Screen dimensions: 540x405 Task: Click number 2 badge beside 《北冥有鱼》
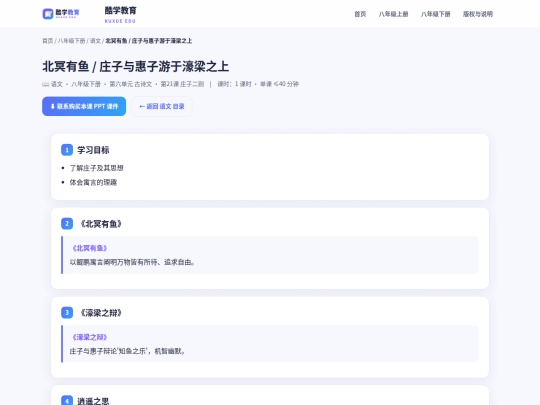[x=67, y=224]
